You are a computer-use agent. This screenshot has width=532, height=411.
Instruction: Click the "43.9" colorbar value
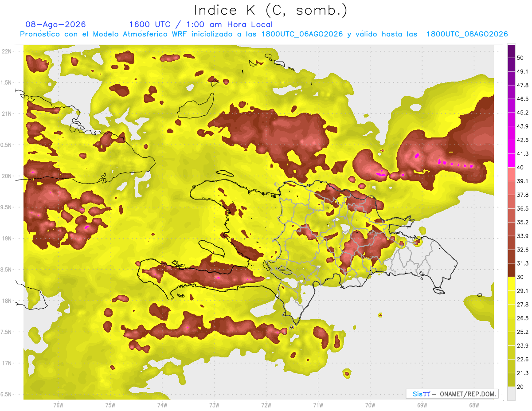tap(523, 126)
